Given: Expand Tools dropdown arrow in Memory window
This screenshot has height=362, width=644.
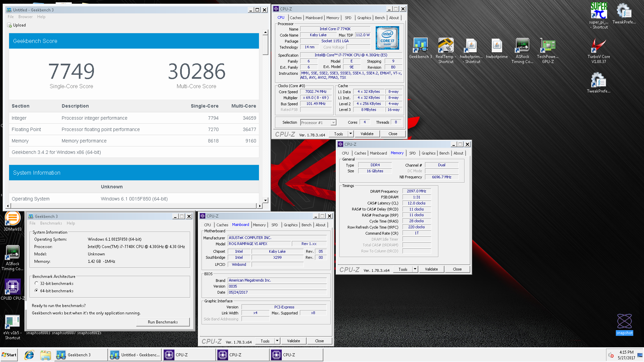Looking at the screenshot, I should [x=415, y=269].
